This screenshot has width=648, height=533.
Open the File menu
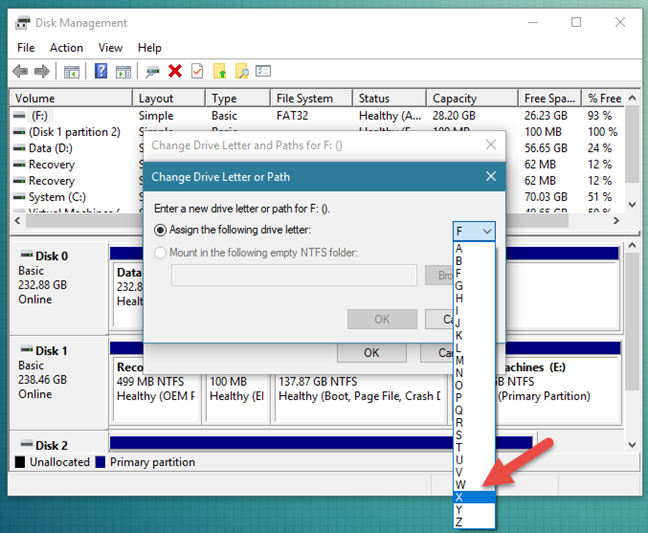point(26,48)
